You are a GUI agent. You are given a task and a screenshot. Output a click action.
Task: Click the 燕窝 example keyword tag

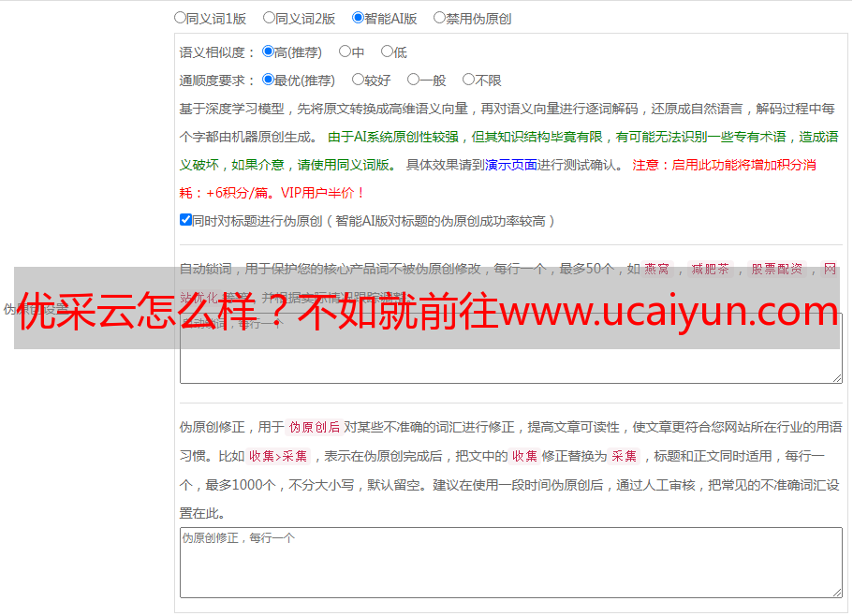pos(657,269)
